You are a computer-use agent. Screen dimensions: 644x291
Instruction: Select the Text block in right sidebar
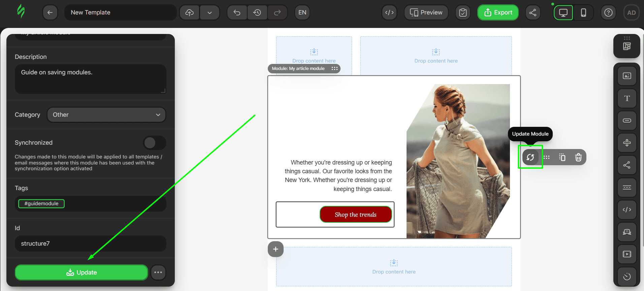pos(626,98)
